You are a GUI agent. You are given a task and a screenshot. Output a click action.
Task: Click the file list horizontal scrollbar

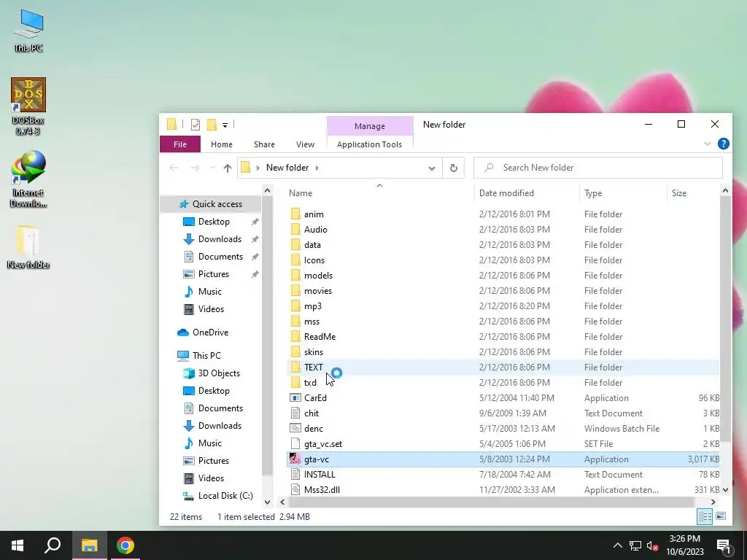(491, 502)
